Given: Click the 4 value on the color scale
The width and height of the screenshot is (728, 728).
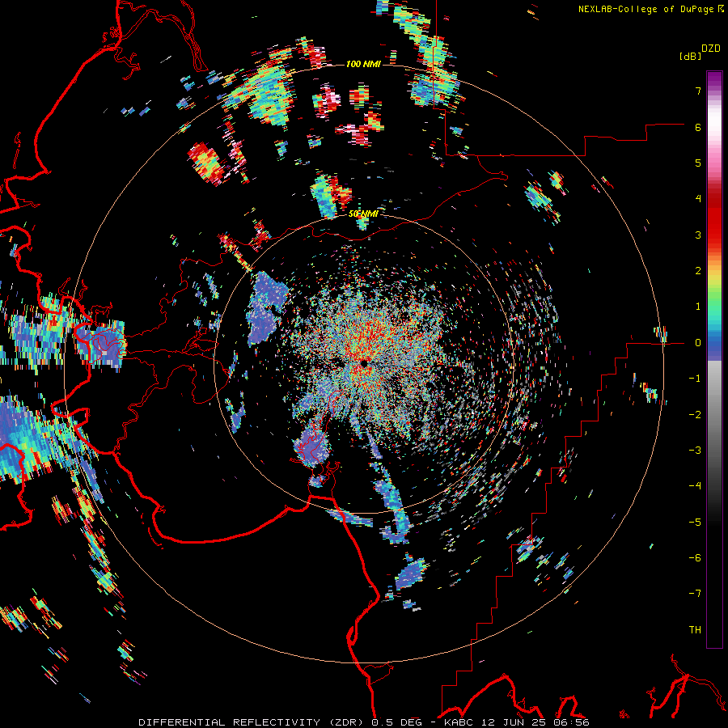Looking at the screenshot, I should (698, 199).
